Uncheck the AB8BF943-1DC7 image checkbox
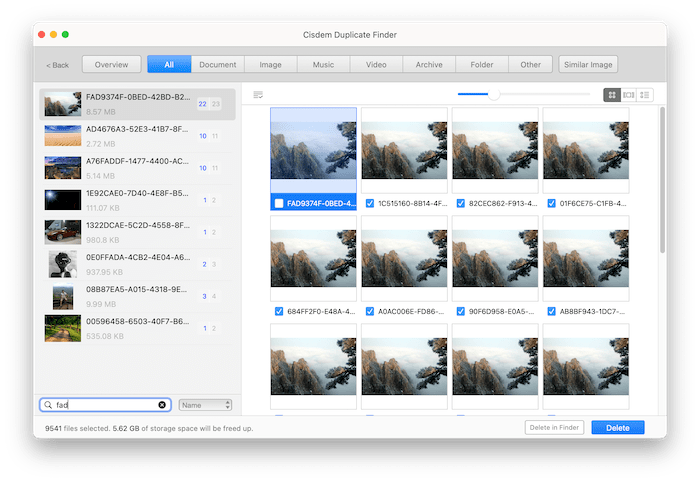Image resolution: width=700 pixels, height=482 pixels. 551,311
